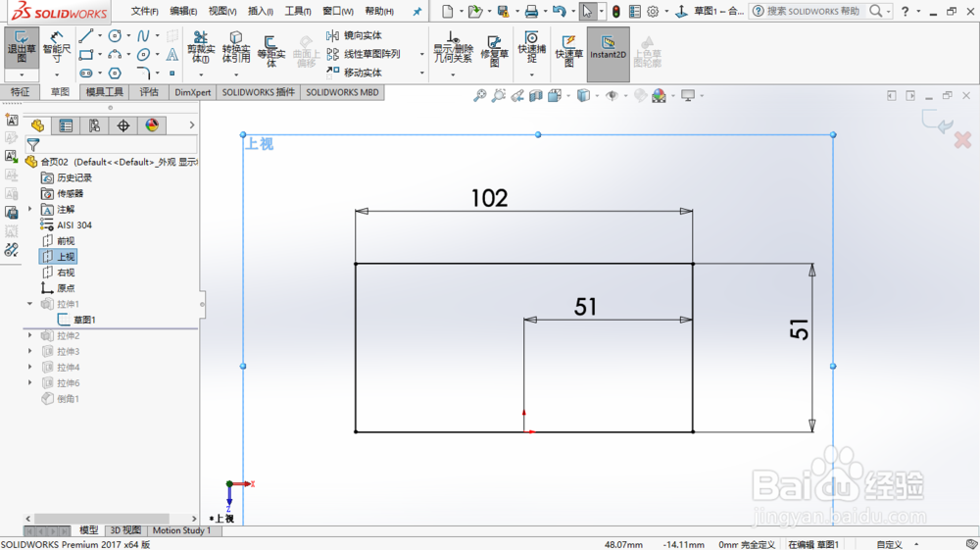This screenshot has height=550, width=980.
Task: Click Linear Sketch Pattern (线性草图阵列)
Action: click(364, 54)
